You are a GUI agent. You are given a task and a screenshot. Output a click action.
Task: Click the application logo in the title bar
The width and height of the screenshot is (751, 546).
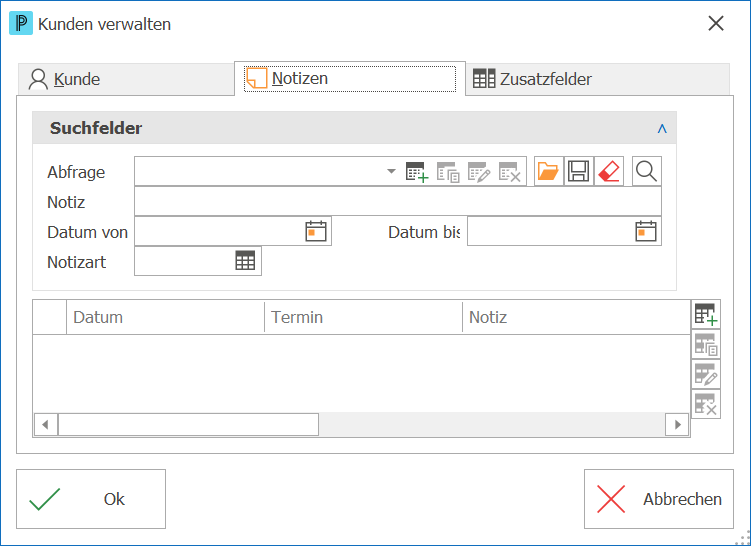[21, 23]
